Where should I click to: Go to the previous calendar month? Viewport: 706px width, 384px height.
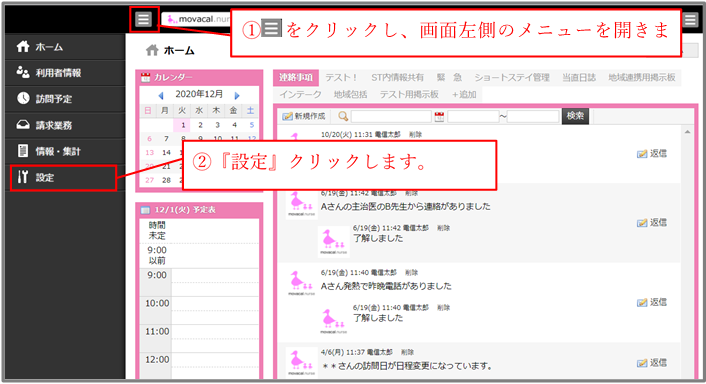pos(161,95)
